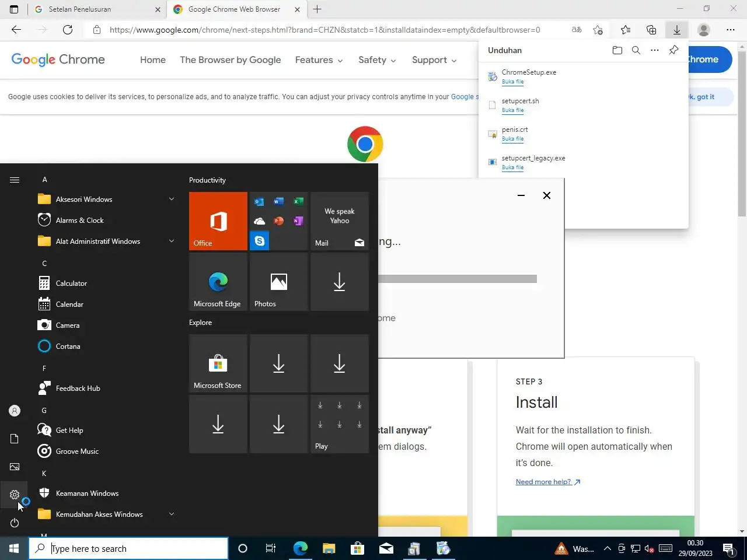The image size is (747, 560).
Task: Open Pictures icon in Start sidebar
Action: tap(15, 467)
